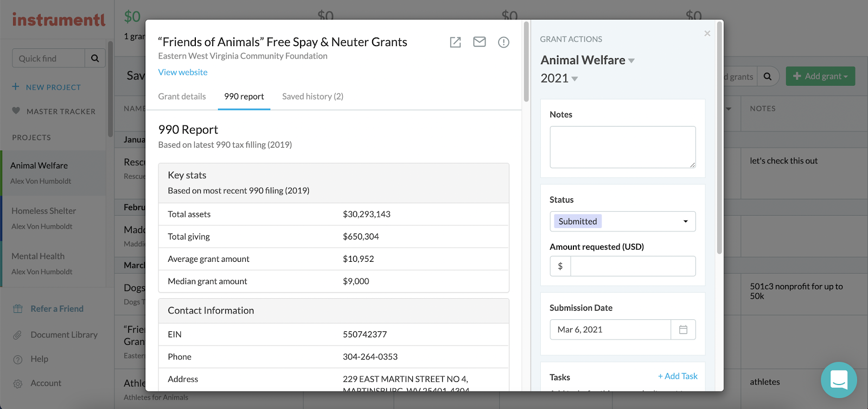Click the search grants magnifier icon
The height and width of the screenshot is (409, 868).
(768, 77)
